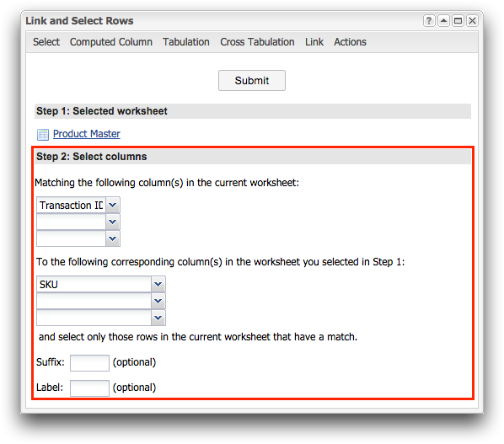Collapse the dialog with the up arrow icon
Screen dimensions: 504x444
(443, 21)
